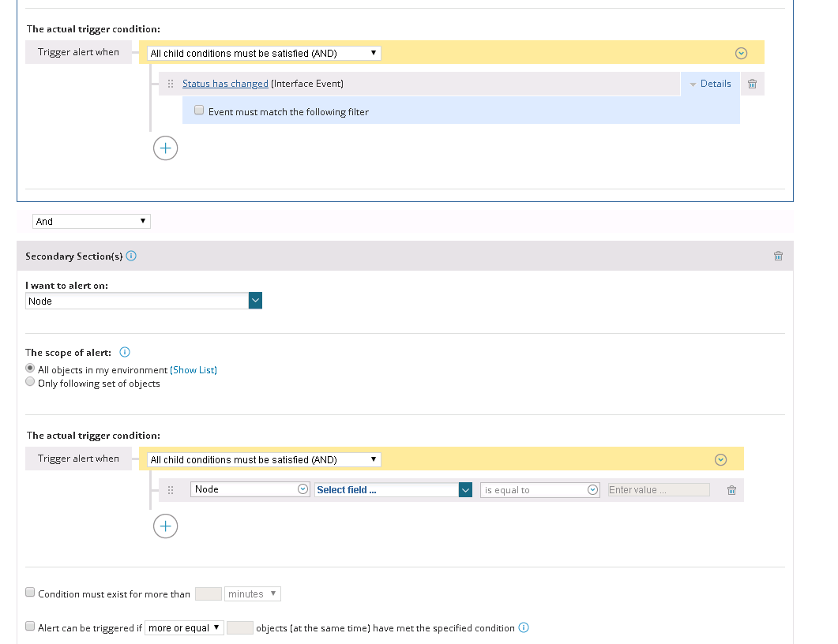Click the minutes number input box
Viewport: 838px width, 644px height.
[209, 593]
